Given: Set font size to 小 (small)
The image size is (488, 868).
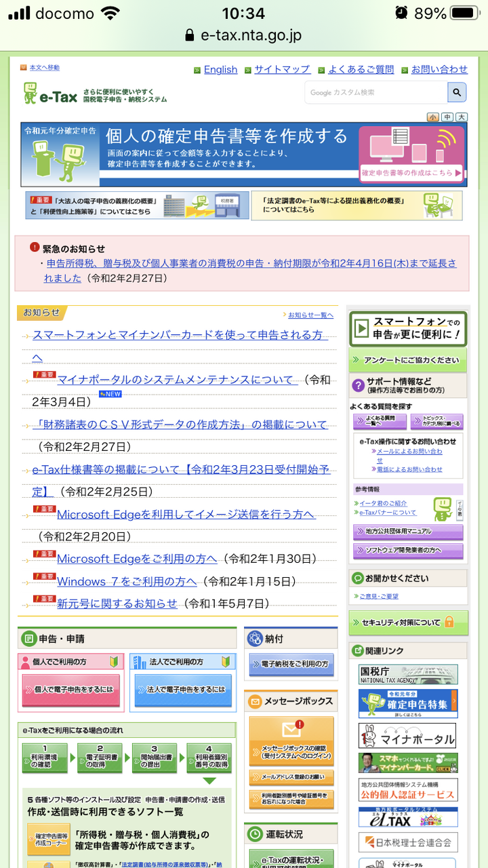Looking at the screenshot, I should [432, 117].
